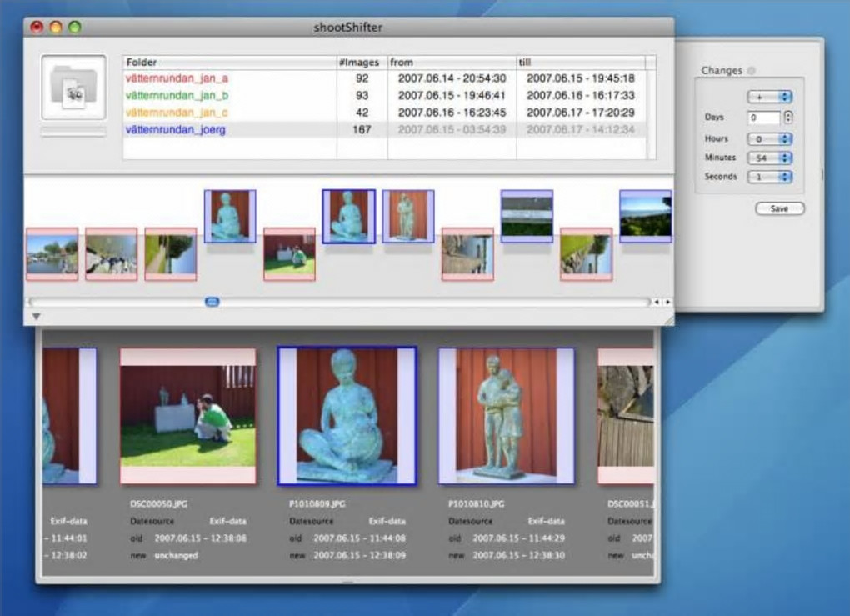Open the Hours value dropdown
Image resolution: width=850 pixels, height=616 pixels.
[770, 139]
